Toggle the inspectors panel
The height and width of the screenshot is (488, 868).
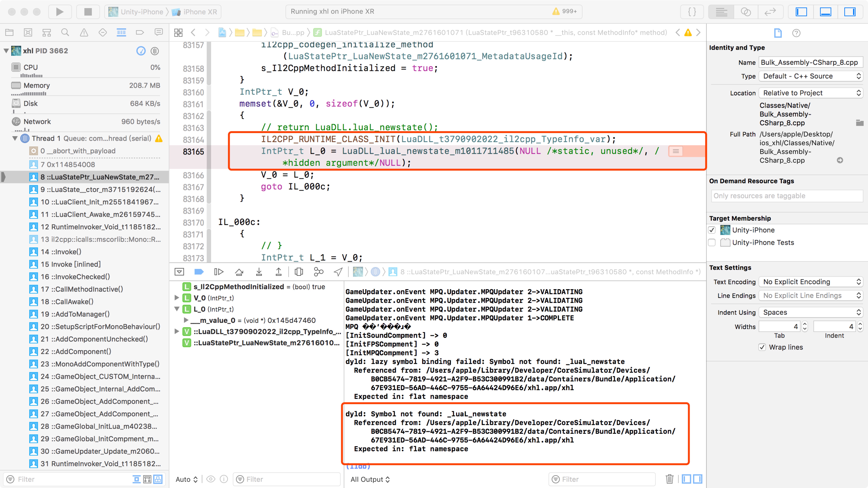[x=850, y=12]
